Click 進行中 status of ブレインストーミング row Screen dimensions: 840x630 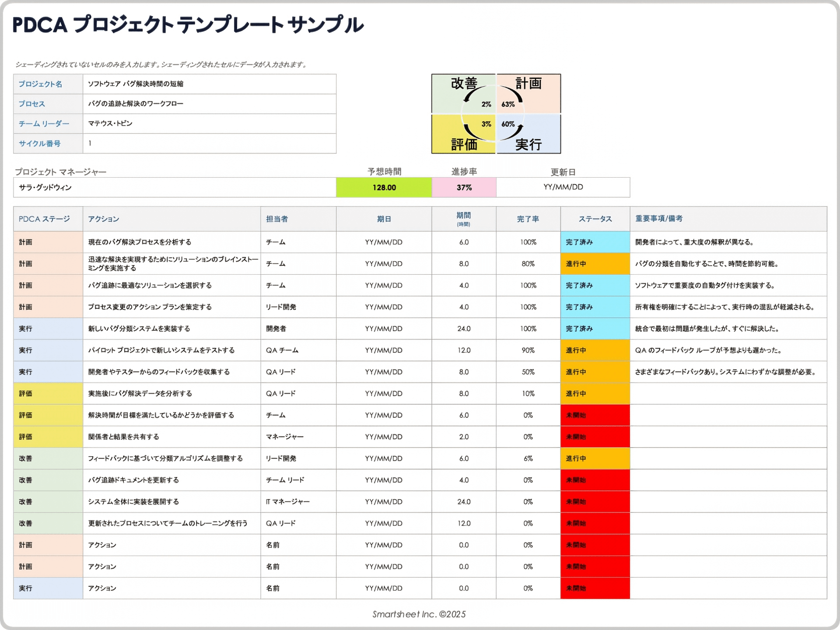595,264
